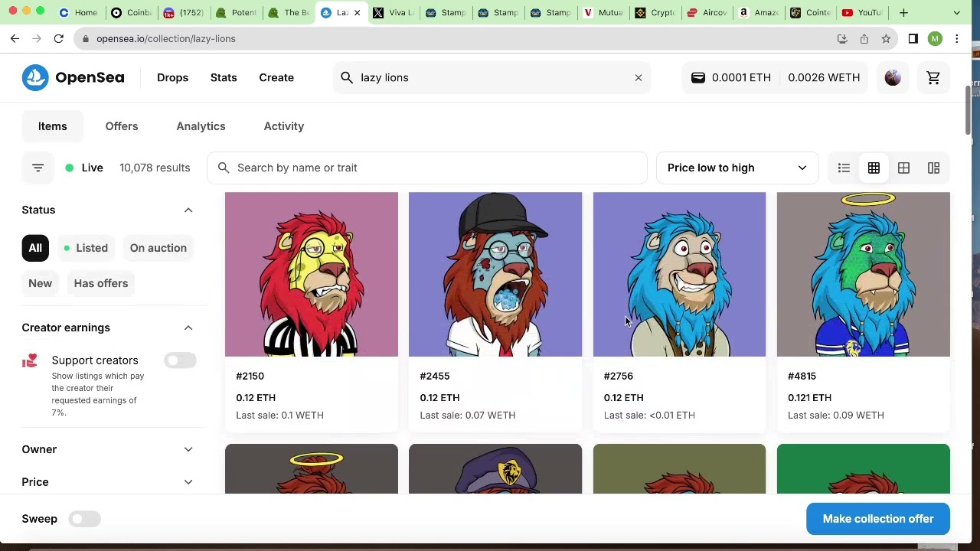Filter by Listed status
Screen dimensions: 980x551
click(x=86, y=248)
